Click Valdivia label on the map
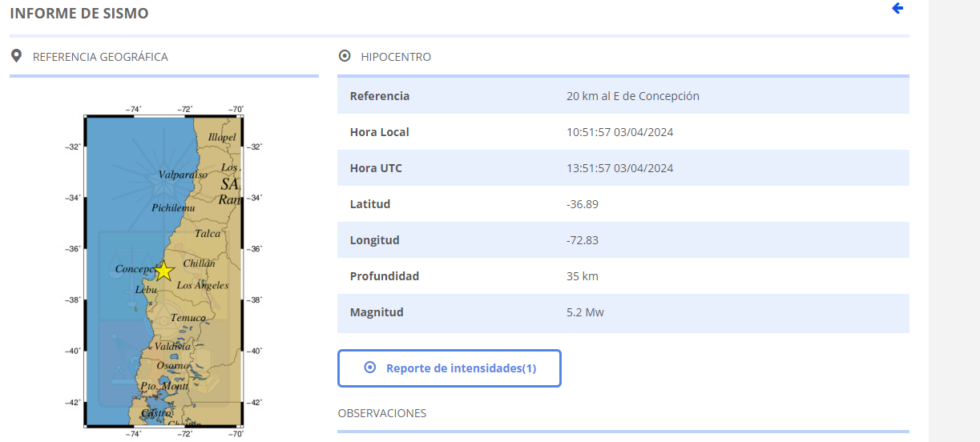The height and width of the screenshot is (442, 980). point(173,347)
